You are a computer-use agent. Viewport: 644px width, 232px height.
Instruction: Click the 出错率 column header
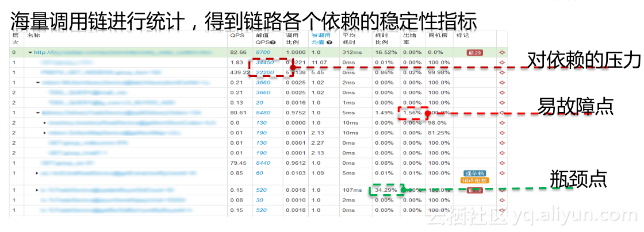coord(408,38)
